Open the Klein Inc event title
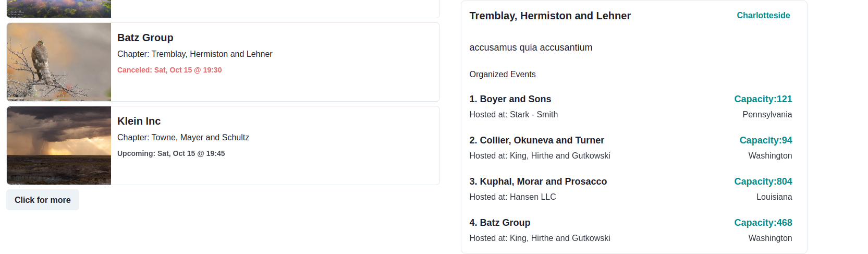 point(139,121)
